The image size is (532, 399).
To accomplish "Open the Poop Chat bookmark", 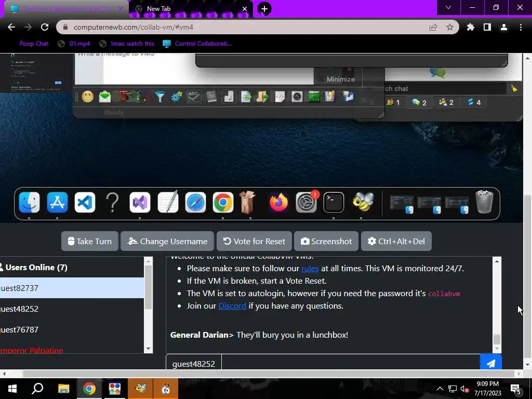I will point(34,44).
